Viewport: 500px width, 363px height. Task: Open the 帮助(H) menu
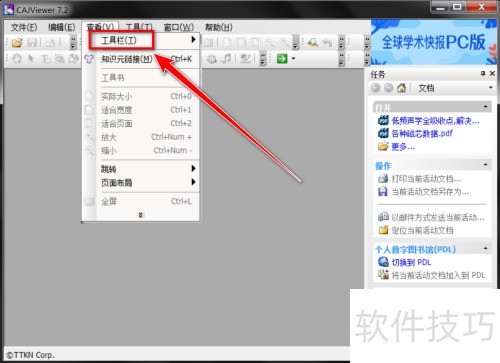[219, 27]
